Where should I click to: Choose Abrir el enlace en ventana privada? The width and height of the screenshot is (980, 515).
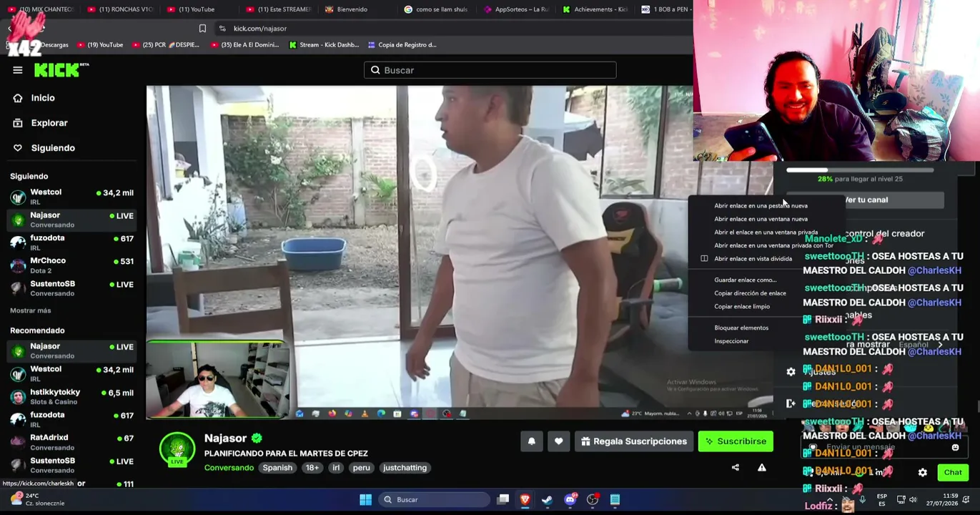pyautogui.click(x=766, y=232)
